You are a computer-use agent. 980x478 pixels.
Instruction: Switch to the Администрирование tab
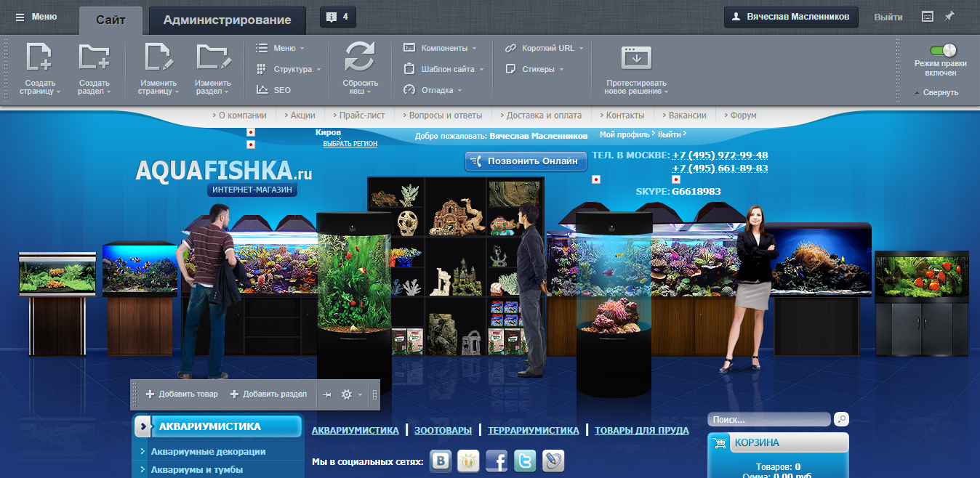(227, 20)
